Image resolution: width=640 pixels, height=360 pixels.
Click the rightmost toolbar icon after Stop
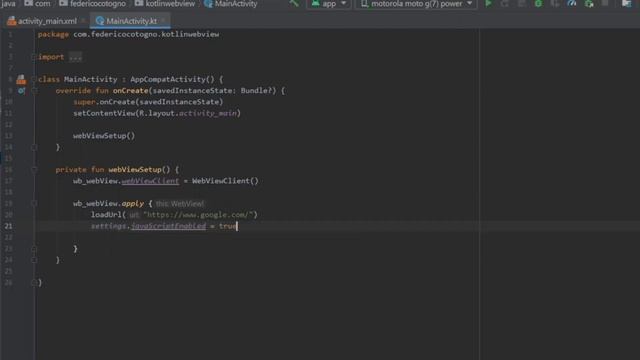tap(627, 4)
